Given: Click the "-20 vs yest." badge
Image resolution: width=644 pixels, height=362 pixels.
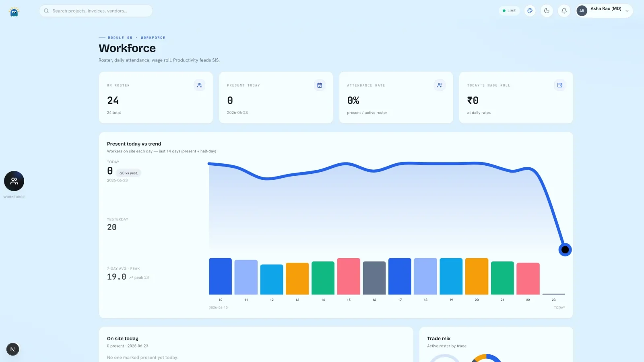Looking at the screenshot, I should click(x=128, y=173).
